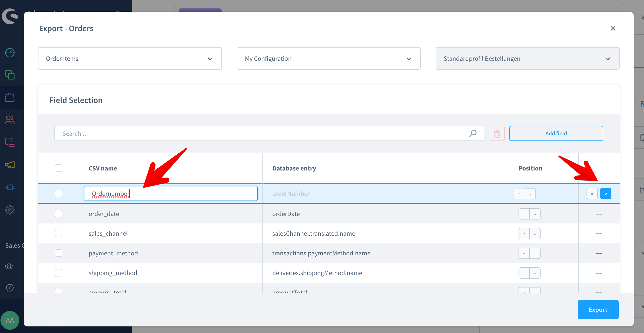
Task: Move shipping_method row up
Action: click(524, 273)
